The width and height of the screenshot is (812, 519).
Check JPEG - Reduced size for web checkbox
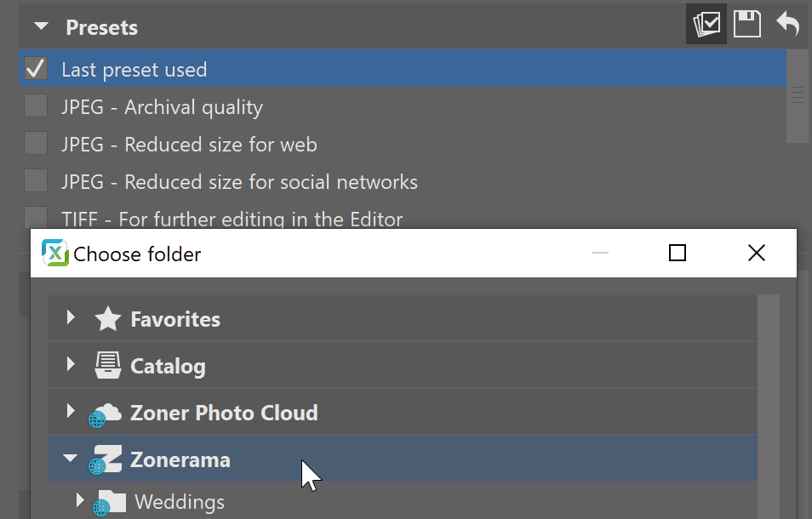[36, 143]
